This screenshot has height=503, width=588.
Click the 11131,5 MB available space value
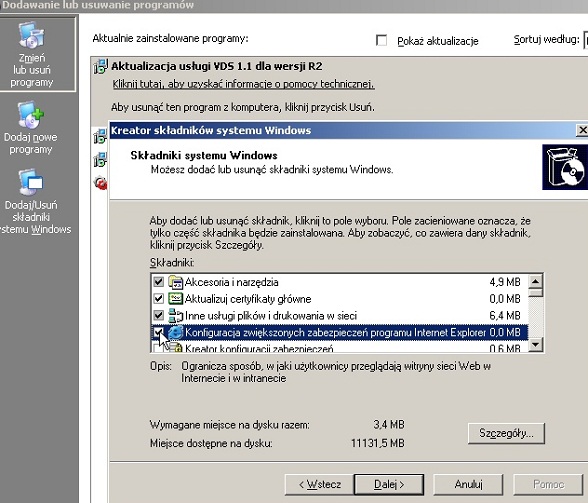coord(378,443)
